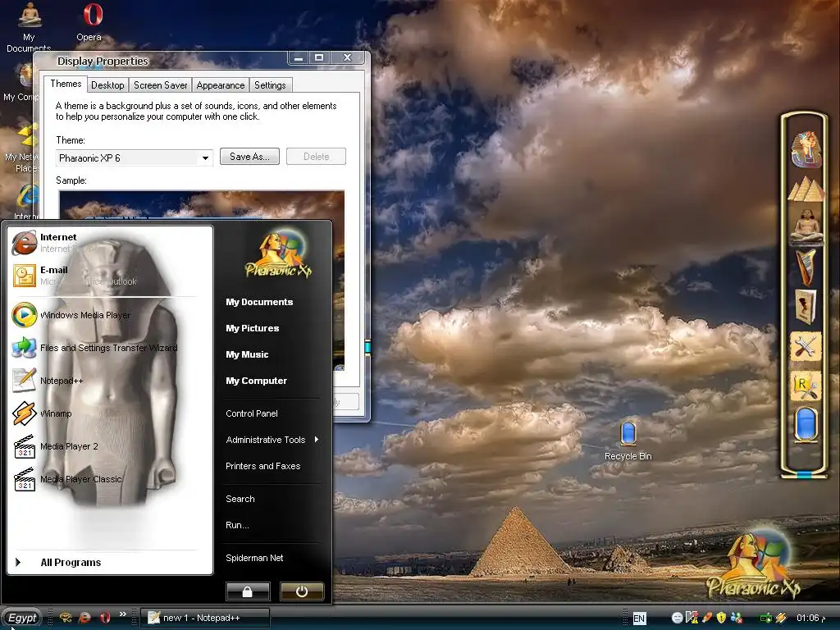Screen dimensions: 840x630
Task: Click Winamp lightning icon in system tray
Action: [x=781, y=618]
